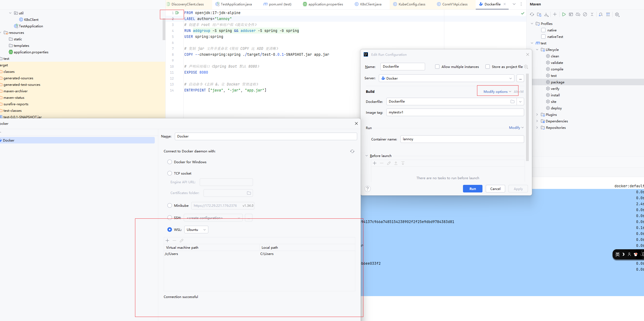
Task: Enable the nativeTest profile checkbox
Action: point(543,37)
